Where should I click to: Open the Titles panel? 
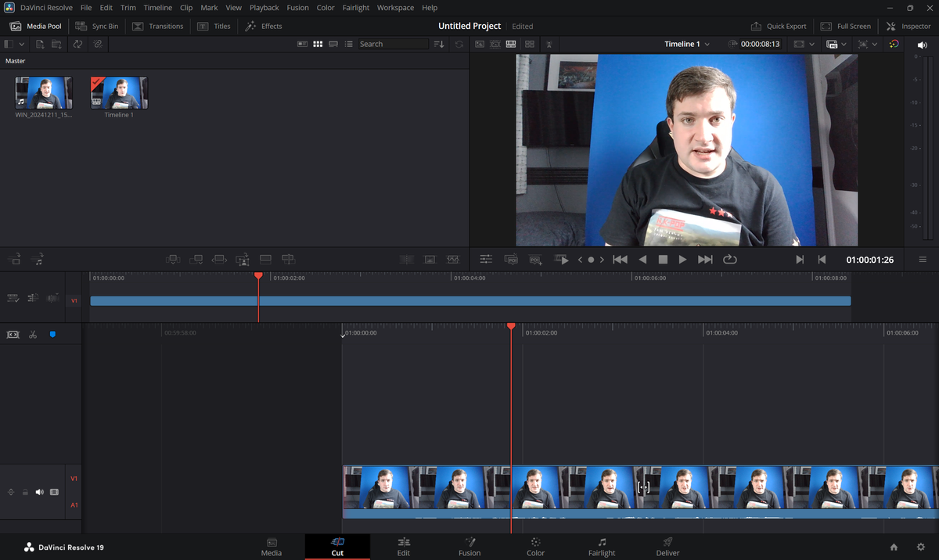[214, 25]
